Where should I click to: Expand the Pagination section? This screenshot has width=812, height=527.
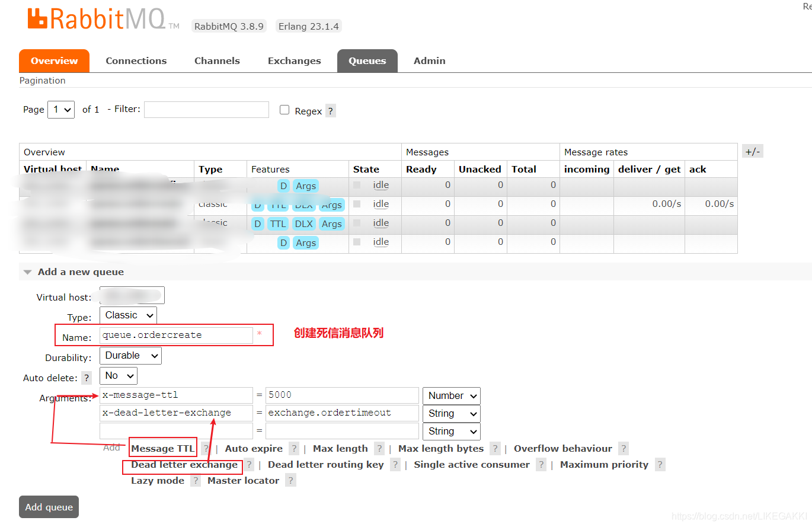(x=43, y=81)
